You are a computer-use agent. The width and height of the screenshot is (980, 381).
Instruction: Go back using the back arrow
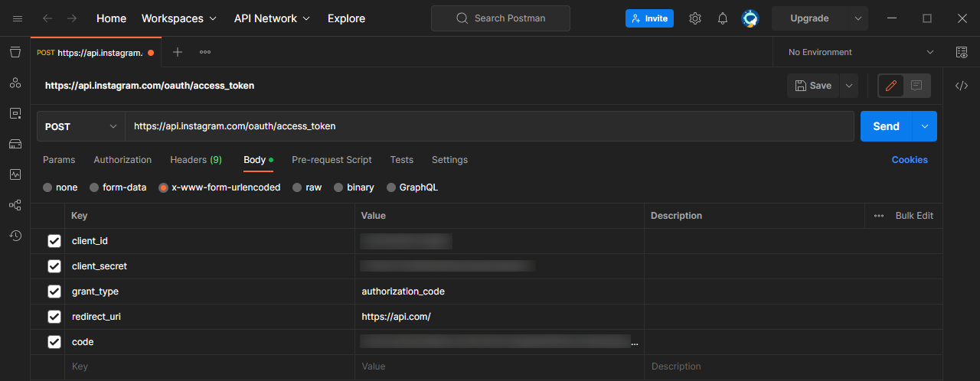pyautogui.click(x=47, y=18)
